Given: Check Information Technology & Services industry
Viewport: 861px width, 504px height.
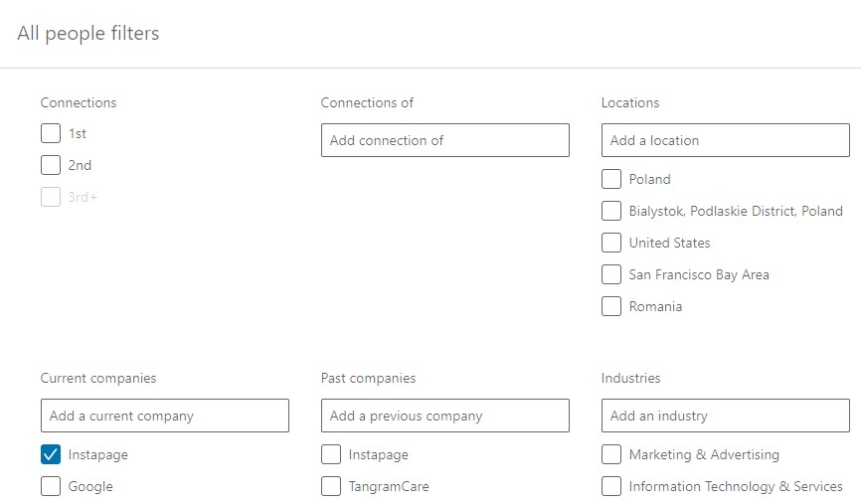Looking at the screenshot, I should (611, 486).
